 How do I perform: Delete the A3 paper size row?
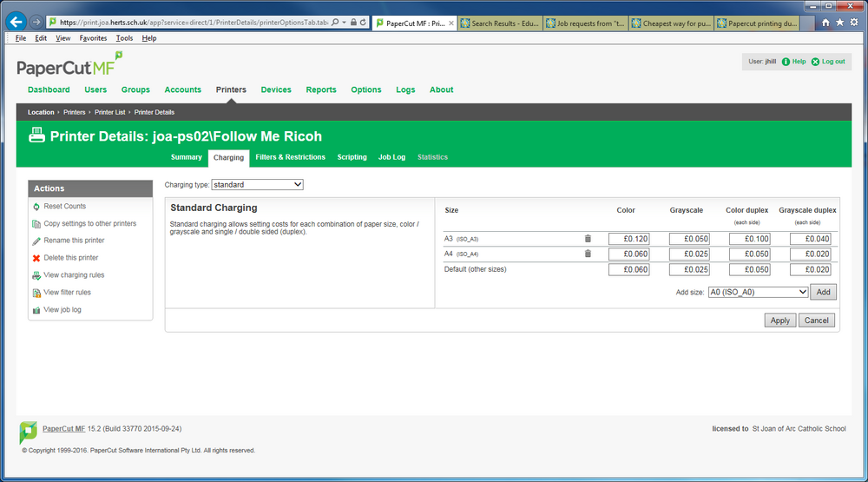(x=588, y=239)
